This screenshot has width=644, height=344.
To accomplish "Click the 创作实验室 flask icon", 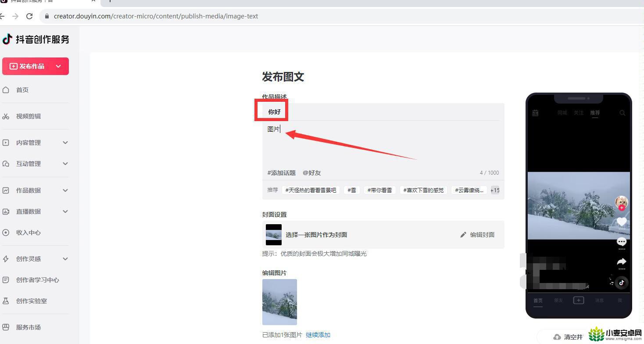I will (x=6, y=301).
